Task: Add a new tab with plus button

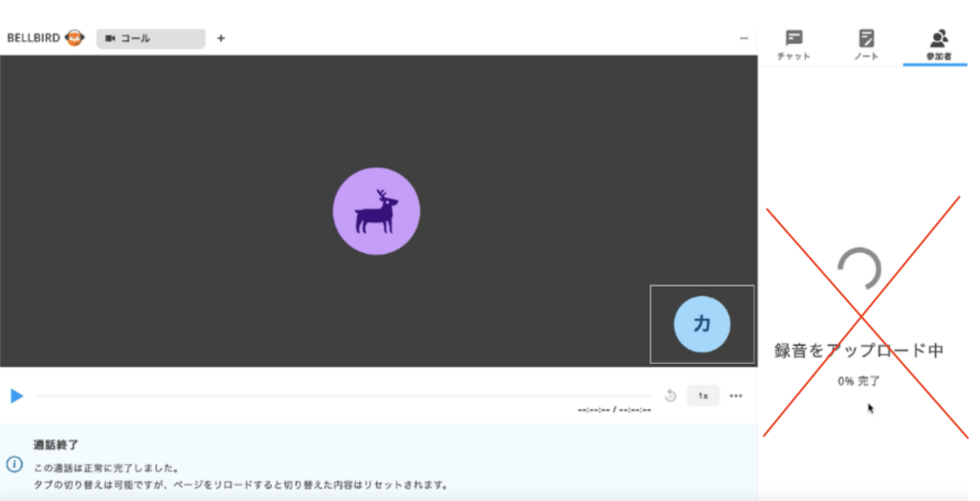Action: tap(221, 38)
